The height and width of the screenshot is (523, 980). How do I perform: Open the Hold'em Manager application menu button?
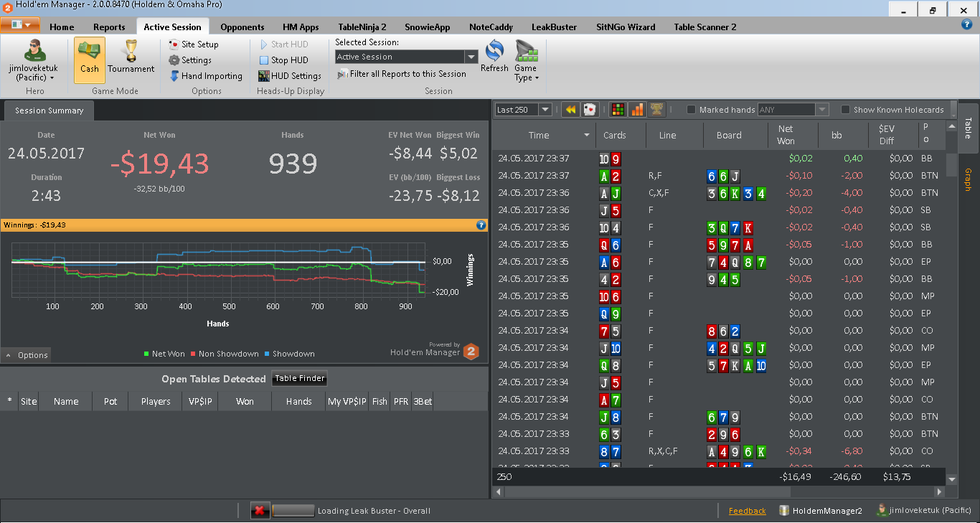click(x=19, y=25)
